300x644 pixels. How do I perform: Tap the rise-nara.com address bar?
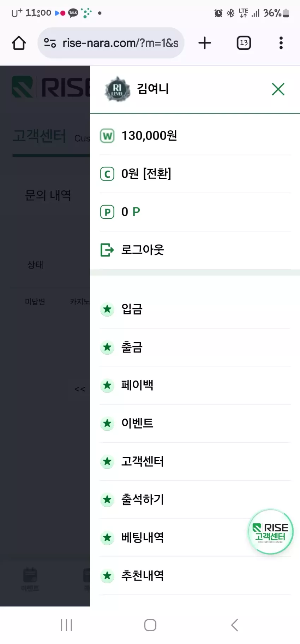pos(111,43)
